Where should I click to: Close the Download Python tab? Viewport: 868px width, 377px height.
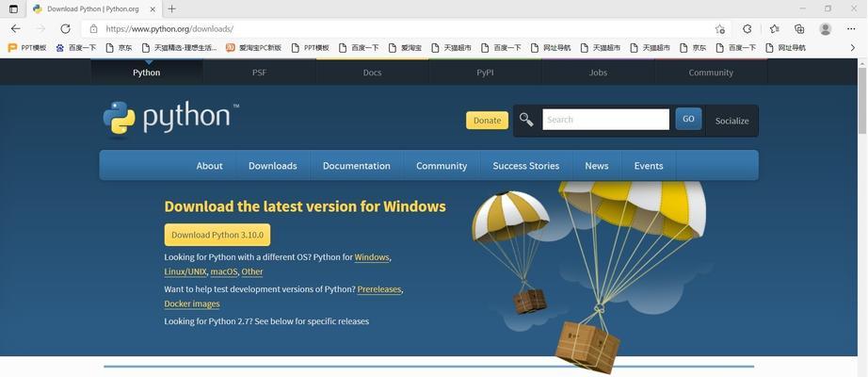153,9
